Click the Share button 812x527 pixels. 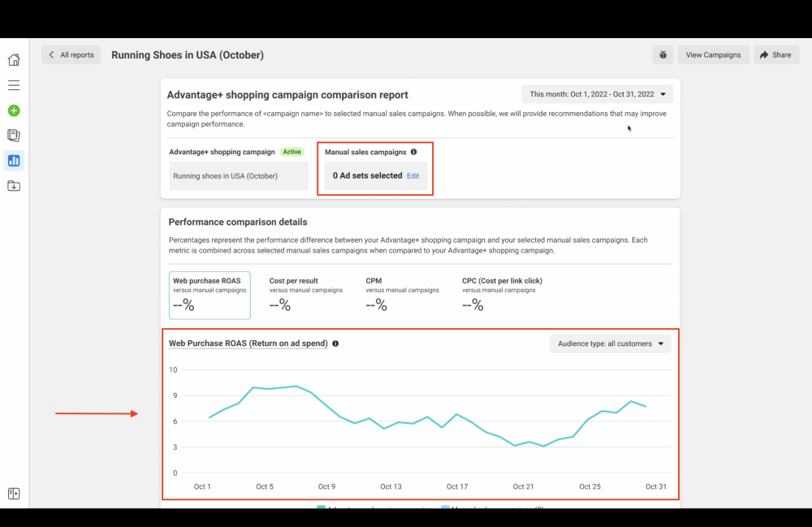(775, 55)
